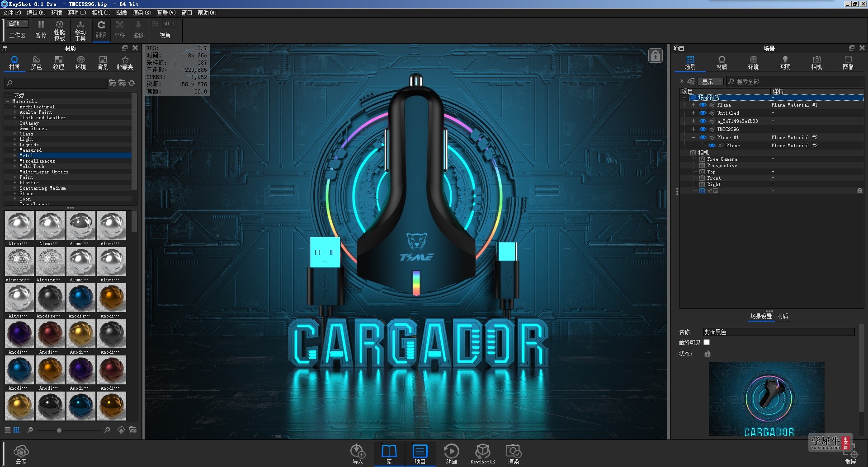
Task: Open the 渲染(R) menu
Action: tap(142, 13)
